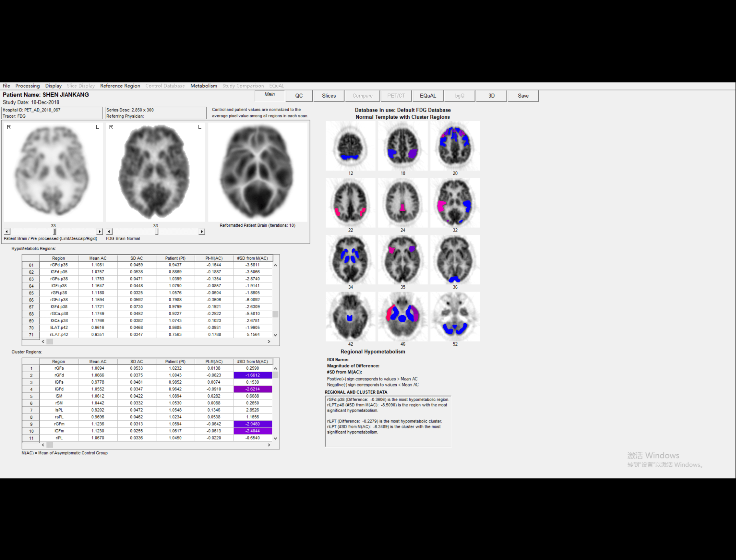
Task: Click the right arrow of the FDG-Brain-Normal slider
Action: click(x=202, y=231)
